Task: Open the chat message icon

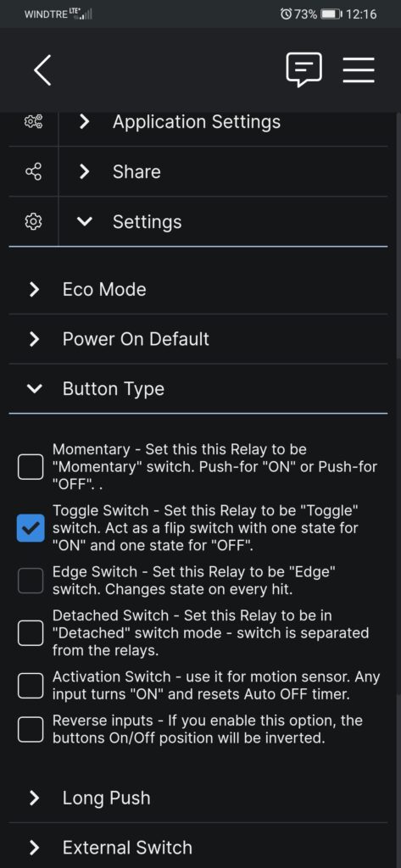Action: click(x=304, y=70)
